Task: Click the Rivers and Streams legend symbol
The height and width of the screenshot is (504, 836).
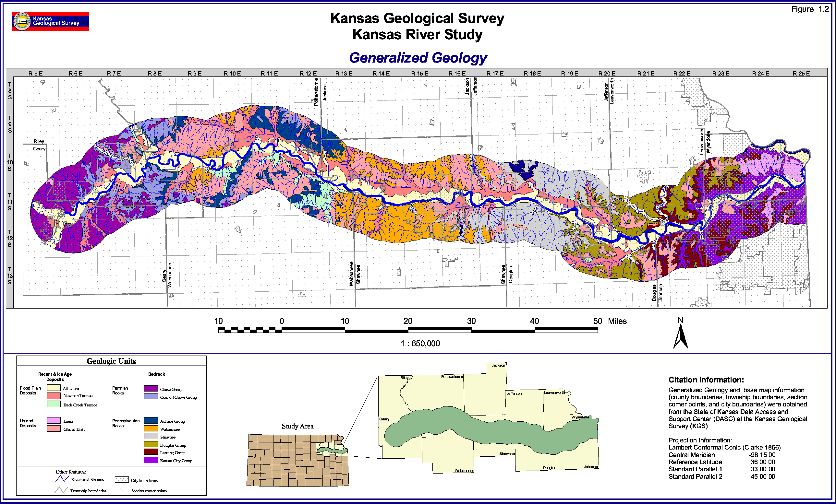Action: point(62,479)
